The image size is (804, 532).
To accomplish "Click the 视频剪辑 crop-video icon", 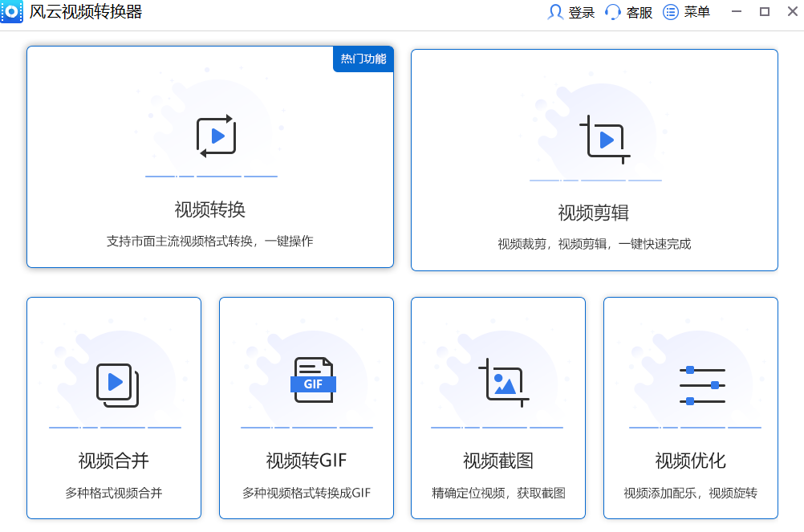I will pos(604,139).
